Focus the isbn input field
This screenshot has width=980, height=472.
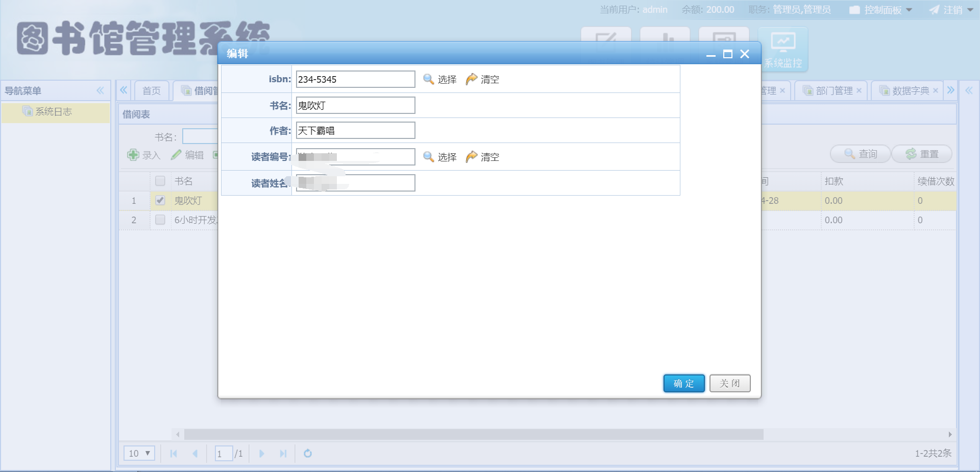[x=355, y=79]
